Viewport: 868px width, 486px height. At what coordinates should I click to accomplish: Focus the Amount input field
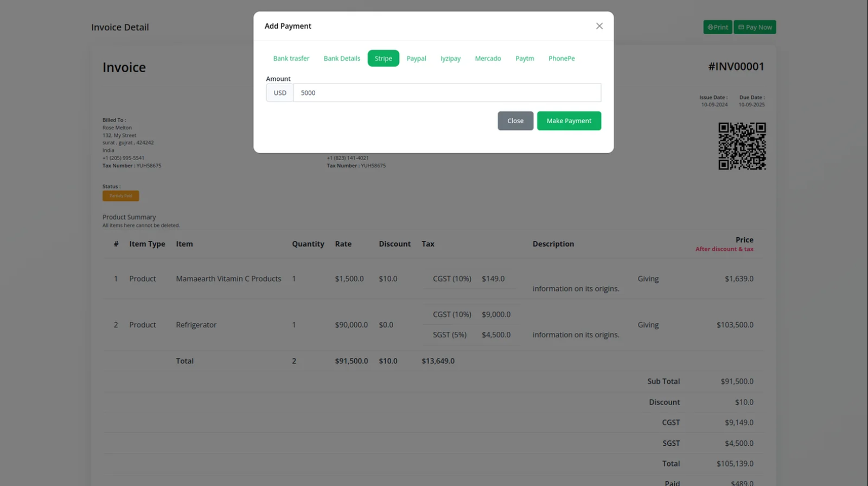447,93
